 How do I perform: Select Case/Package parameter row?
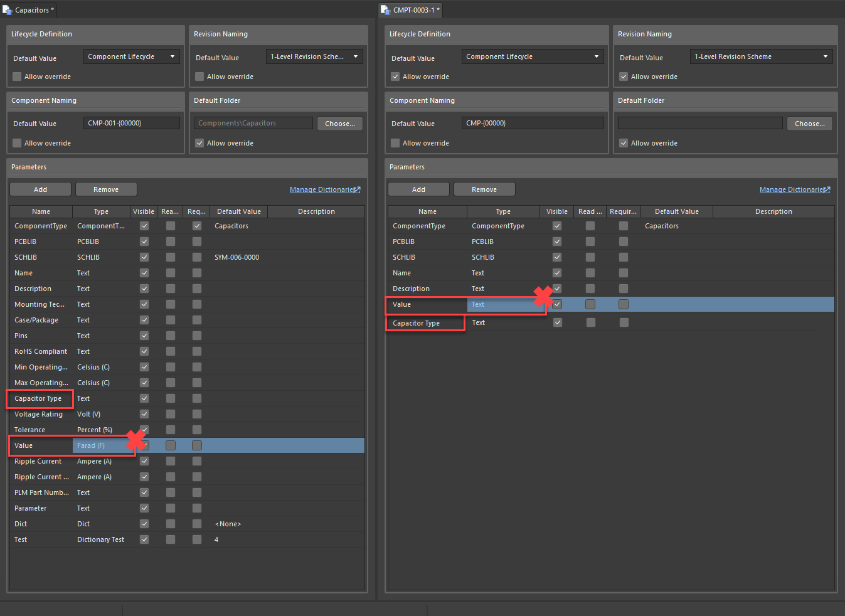pos(187,320)
